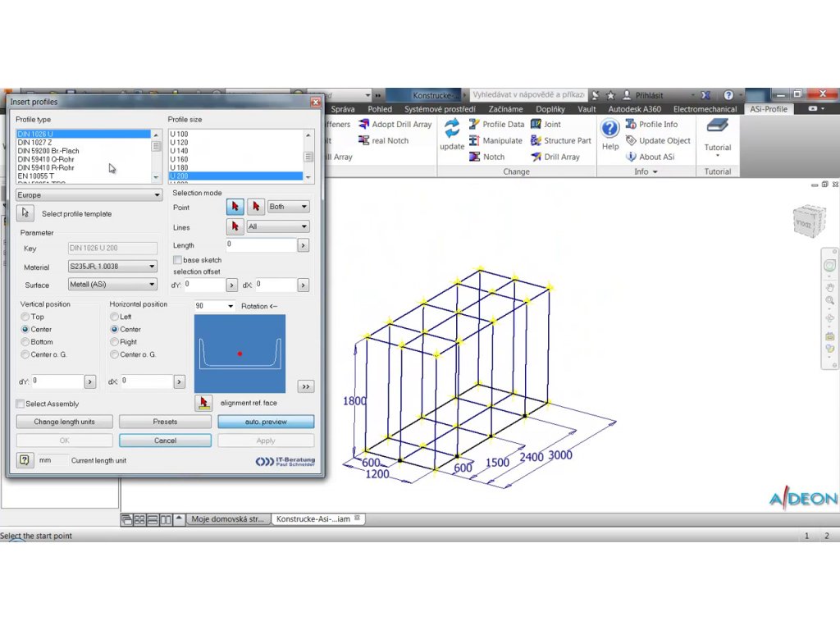Select U 160 profile size
The width and height of the screenshot is (840, 630).
click(235, 159)
